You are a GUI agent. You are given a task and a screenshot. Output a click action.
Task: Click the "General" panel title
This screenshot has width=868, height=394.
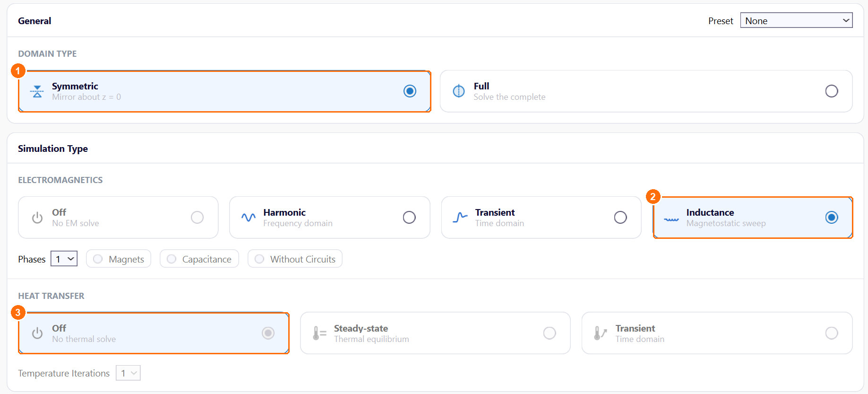pyautogui.click(x=34, y=21)
